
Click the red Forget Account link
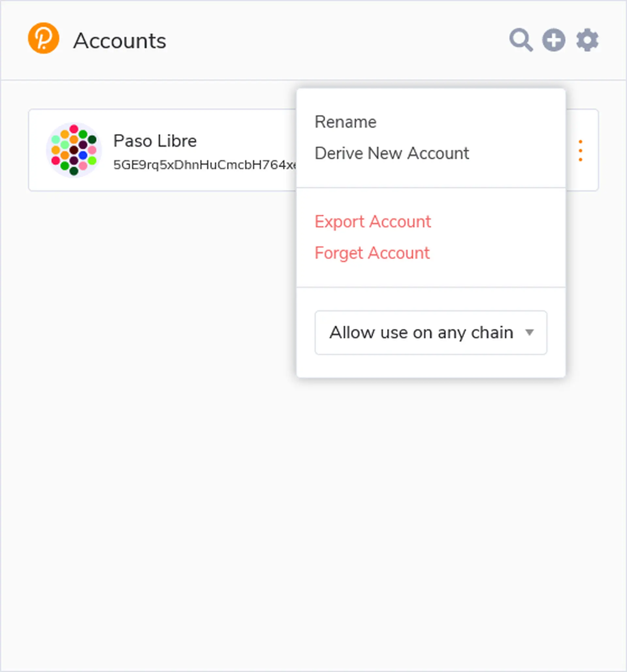coord(372,253)
